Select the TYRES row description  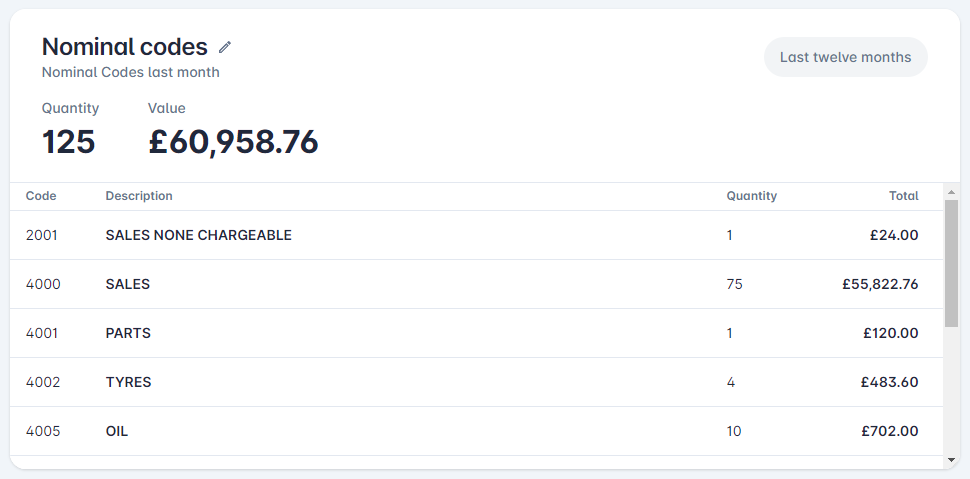(x=129, y=382)
